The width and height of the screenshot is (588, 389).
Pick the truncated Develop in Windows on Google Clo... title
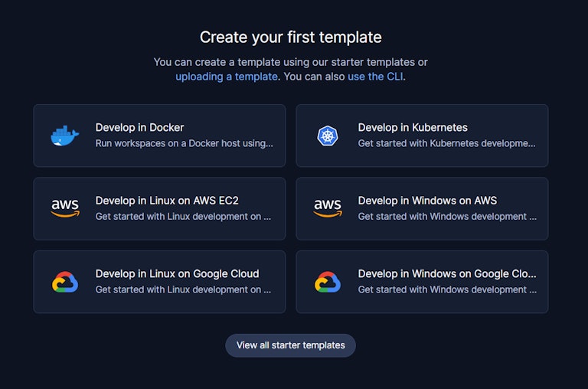[447, 274]
